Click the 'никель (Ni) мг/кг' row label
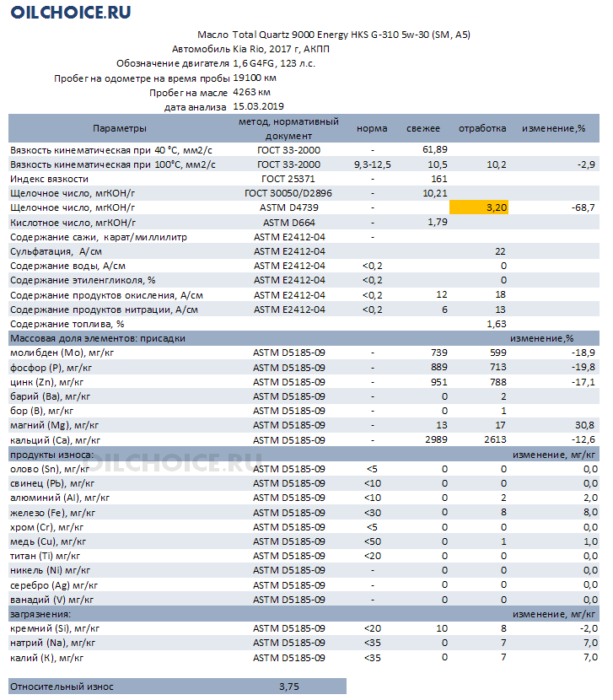Screen dimensions: 613x700 (50, 570)
